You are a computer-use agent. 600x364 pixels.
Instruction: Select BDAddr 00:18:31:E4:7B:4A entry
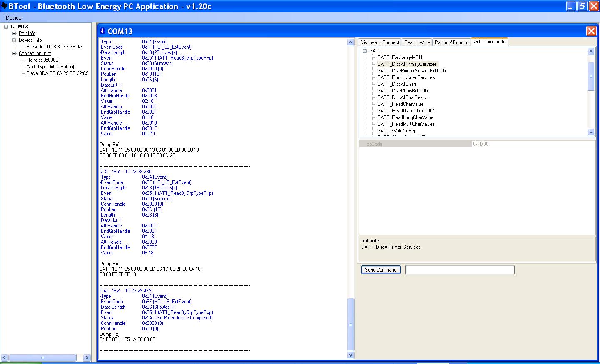point(55,47)
